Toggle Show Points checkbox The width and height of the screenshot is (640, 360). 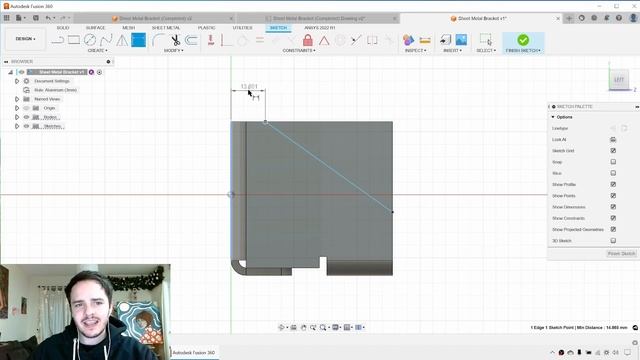(x=613, y=196)
